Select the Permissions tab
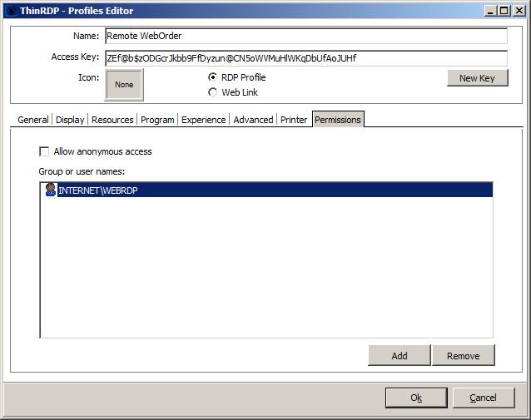Image resolution: width=531 pixels, height=420 pixels. pos(338,120)
